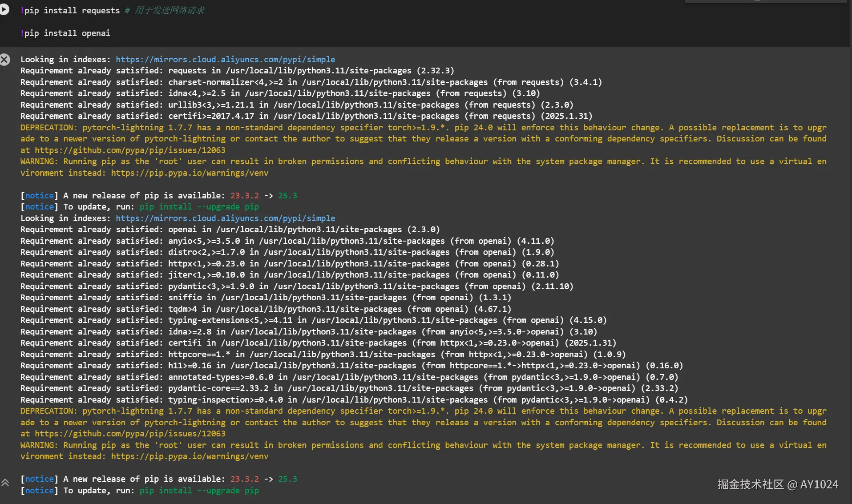852x504 pixels.
Task: Select the "certifi in" line from httpx
Action: (319, 343)
